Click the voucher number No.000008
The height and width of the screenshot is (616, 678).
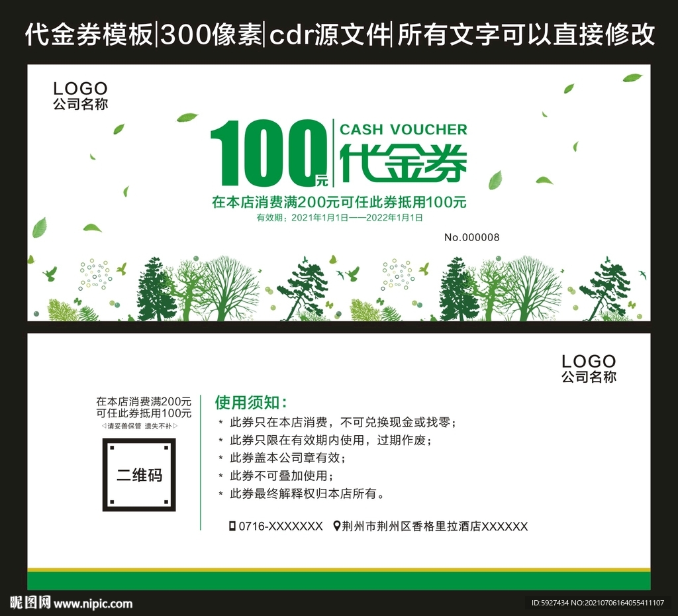coord(471,237)
